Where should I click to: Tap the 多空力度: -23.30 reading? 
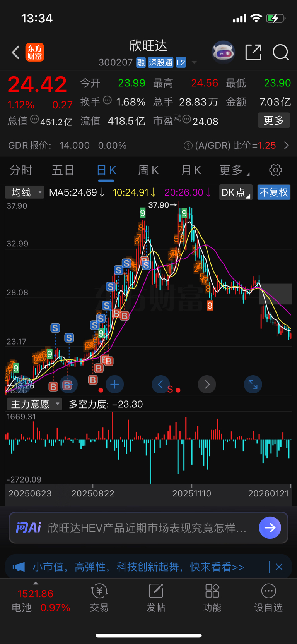pyautogui.click(x=106, y=404)
